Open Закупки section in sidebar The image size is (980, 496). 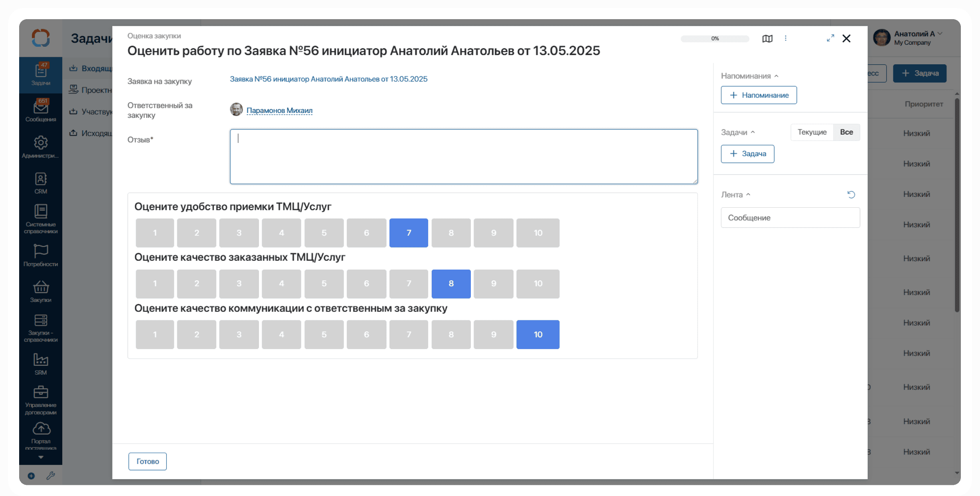(x=41, y=291)
